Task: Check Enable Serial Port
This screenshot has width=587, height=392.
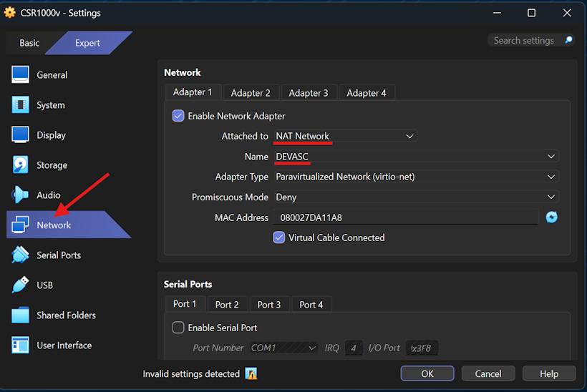Action: [x=178, y=328]
